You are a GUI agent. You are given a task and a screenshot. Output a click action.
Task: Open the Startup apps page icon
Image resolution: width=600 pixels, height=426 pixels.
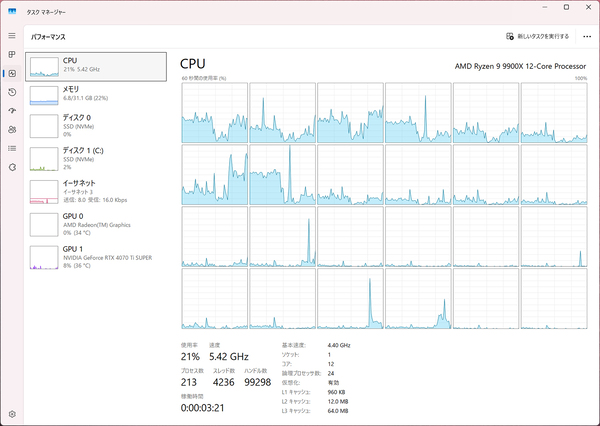click(12, 111)
